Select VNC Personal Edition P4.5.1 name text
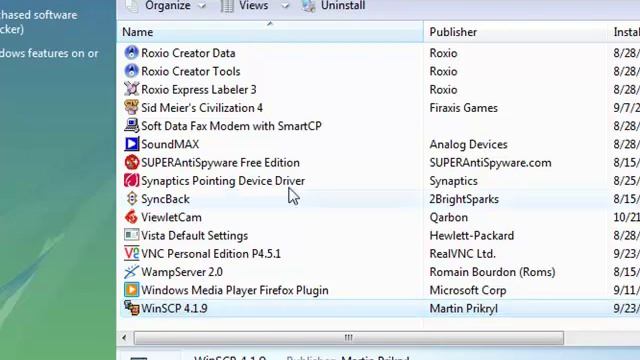 coord(211,254)
